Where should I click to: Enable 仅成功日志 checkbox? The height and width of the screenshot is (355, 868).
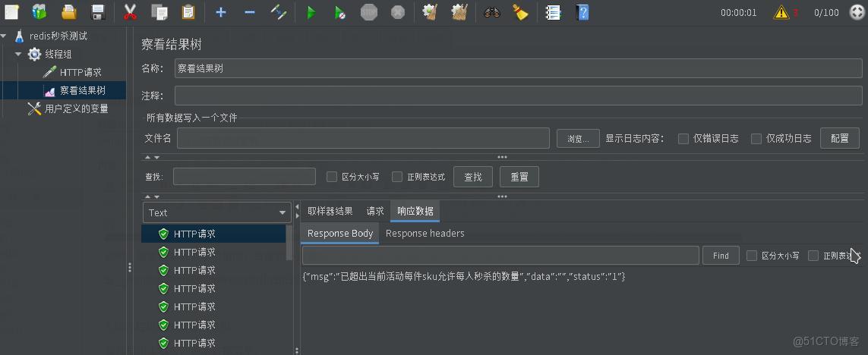click(756, 139)
